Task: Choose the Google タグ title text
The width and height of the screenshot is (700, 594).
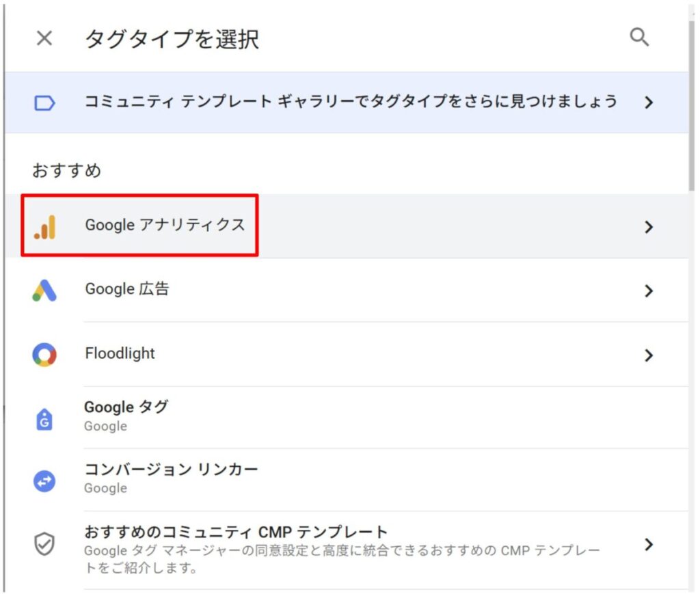Action: click(x=126, y=407)
